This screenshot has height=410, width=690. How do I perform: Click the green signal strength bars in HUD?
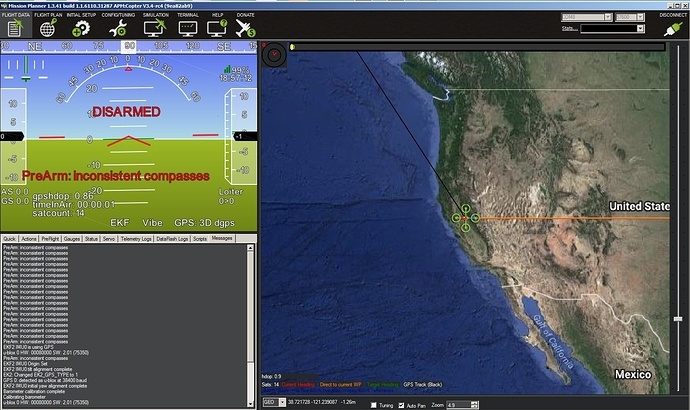tap(228, 69)
